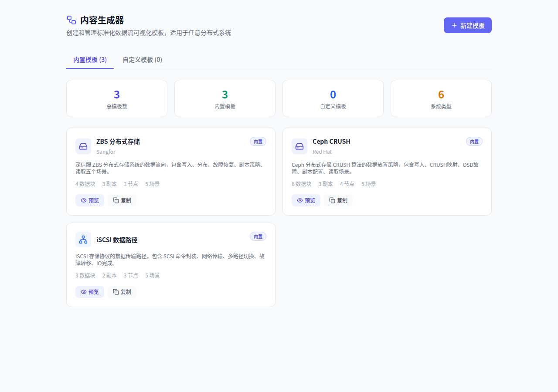Preview the Ceph CRUSH template
Image resolution: width=558 pixels, height=392 pixels.
tap(306, 200)
